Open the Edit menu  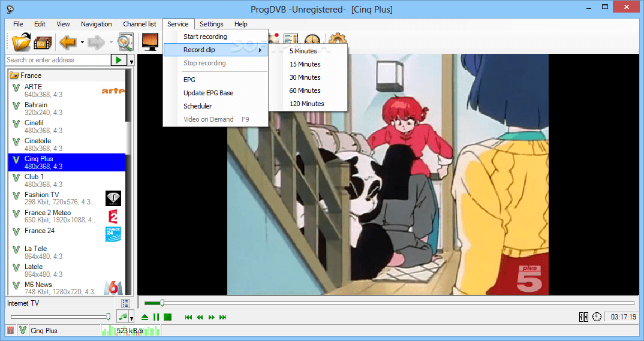point(40,24)
